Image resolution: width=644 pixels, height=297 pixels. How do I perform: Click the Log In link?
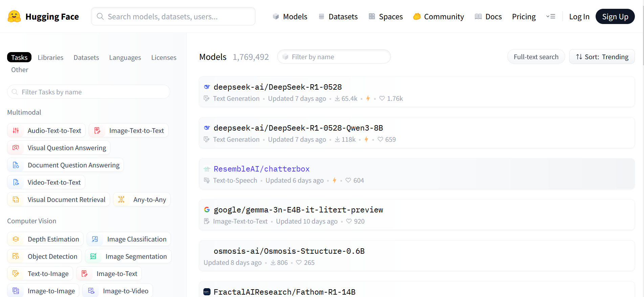[x=579, y=17]
